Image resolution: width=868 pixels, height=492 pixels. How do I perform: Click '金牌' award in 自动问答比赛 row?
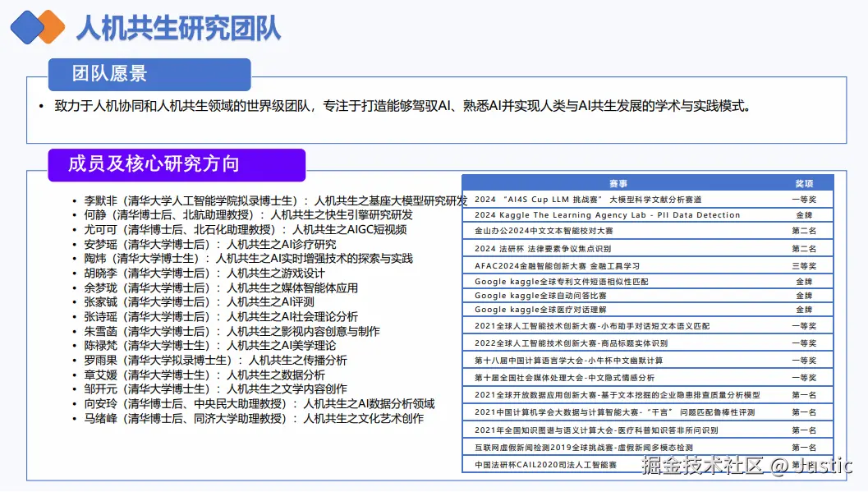coord(804,296)
